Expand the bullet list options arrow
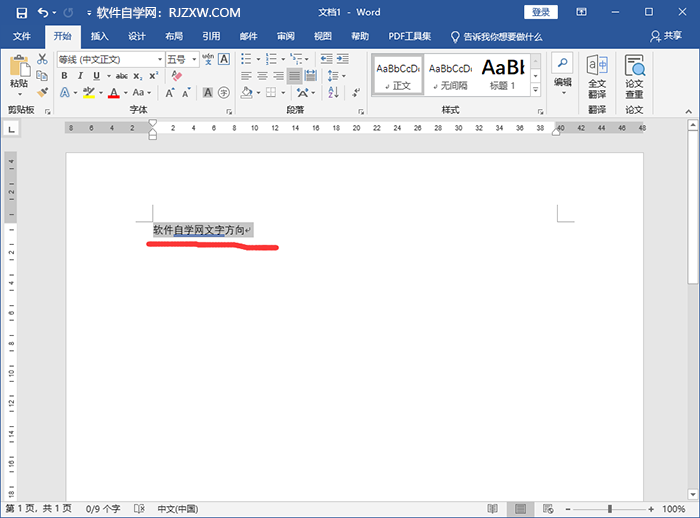The height and width of the screenshot is (518, 700). pyautogui.click(x=258, y=59)
